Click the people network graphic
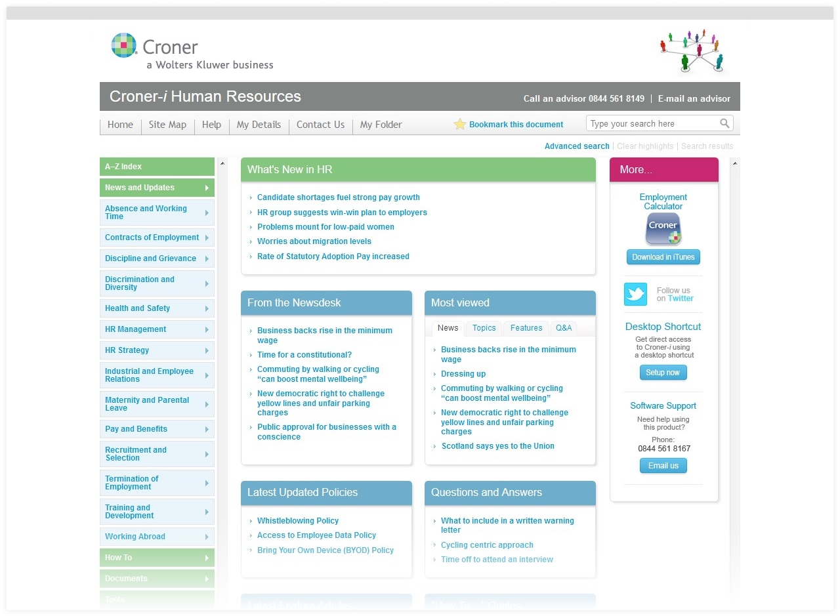 point(692,51)
